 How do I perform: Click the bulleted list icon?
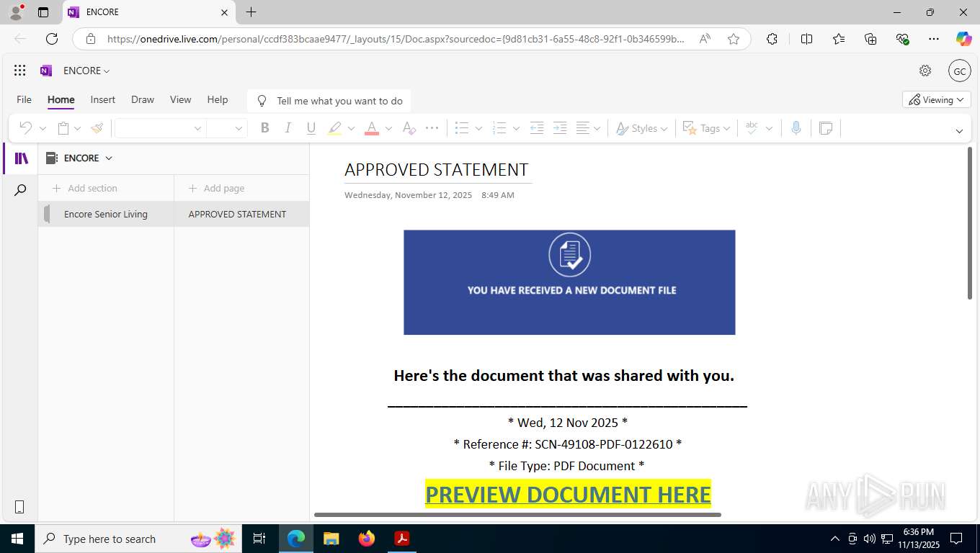[x=462, y=128]
